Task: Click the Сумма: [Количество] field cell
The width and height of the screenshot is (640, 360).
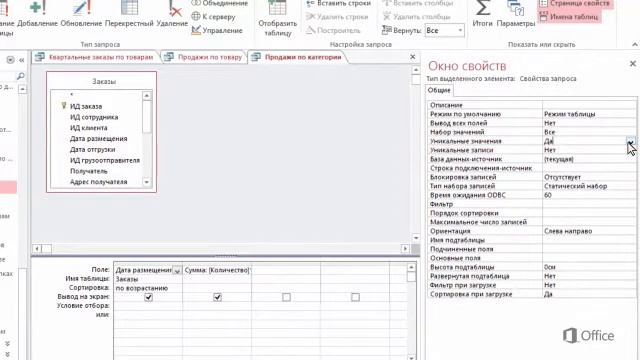Action: coord(217,270)
